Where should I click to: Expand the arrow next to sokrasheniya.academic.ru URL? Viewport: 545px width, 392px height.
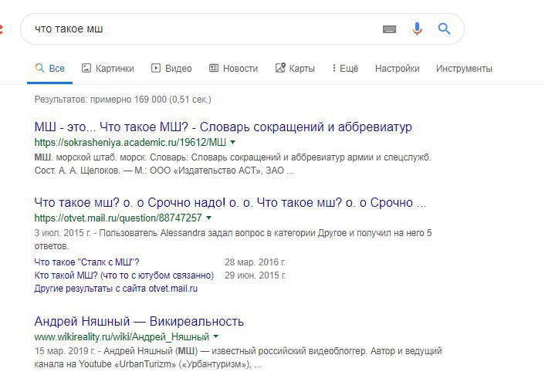pyautogui.click(x=233, y=142)
